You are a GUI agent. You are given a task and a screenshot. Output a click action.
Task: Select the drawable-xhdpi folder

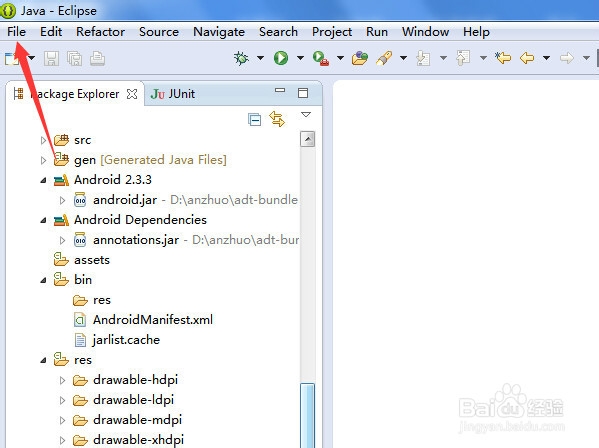pyautogui.click(x=128, y=440)
